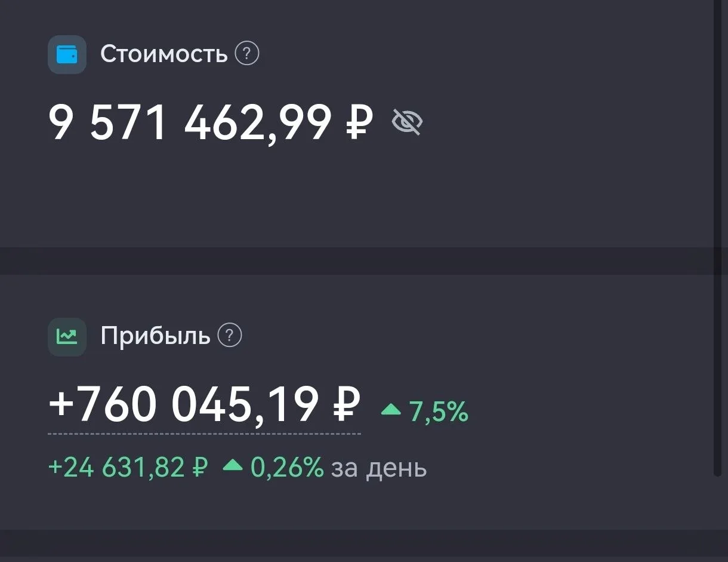The image size is (728, 562).
Task: Click the vertical scrollbar on the right edge
Action: click(x=718, y=239)
